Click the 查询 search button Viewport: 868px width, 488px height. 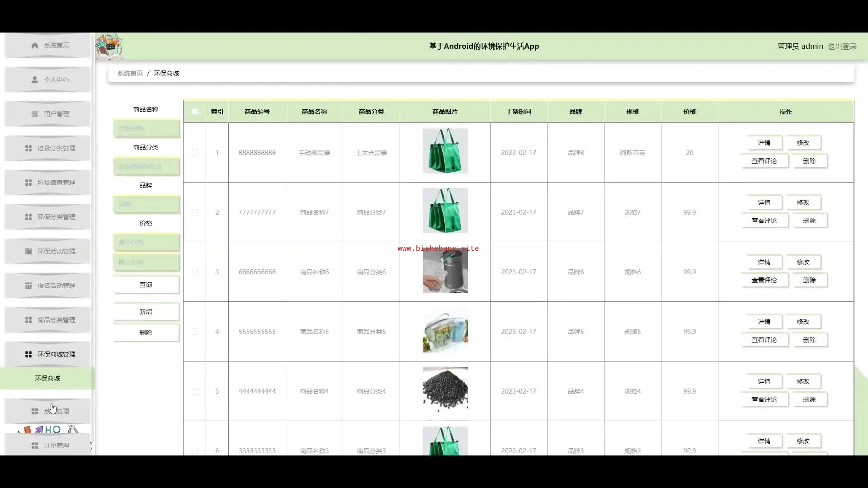click(146, 285)
